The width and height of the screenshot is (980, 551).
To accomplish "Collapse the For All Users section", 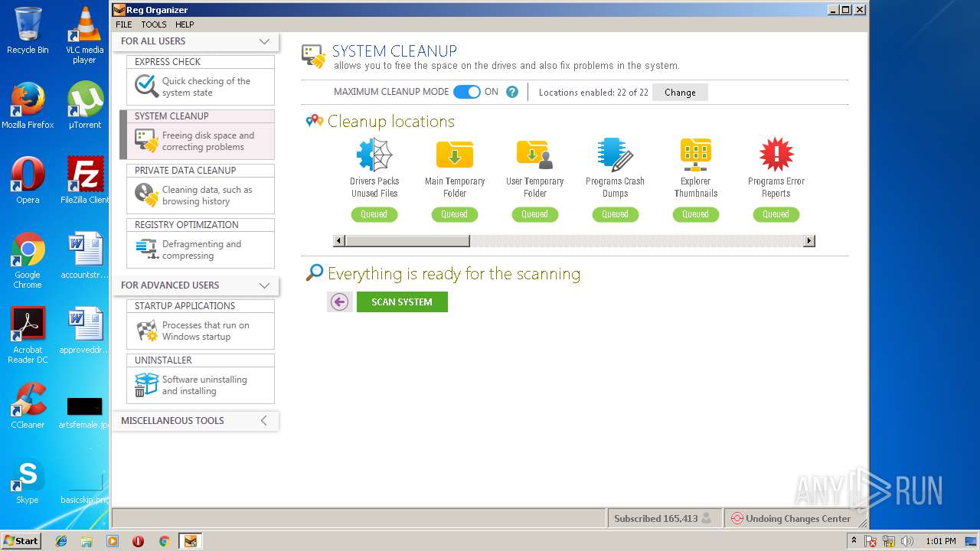I will point(264,41).
